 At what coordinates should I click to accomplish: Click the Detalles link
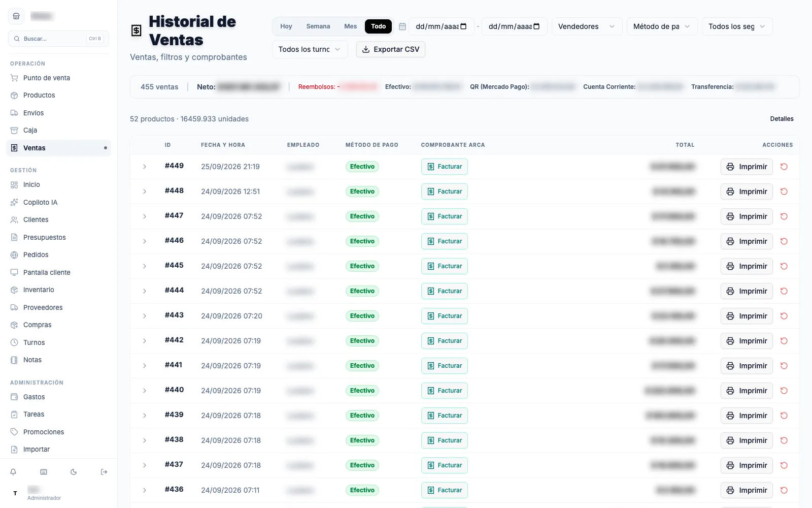point(782,119)
